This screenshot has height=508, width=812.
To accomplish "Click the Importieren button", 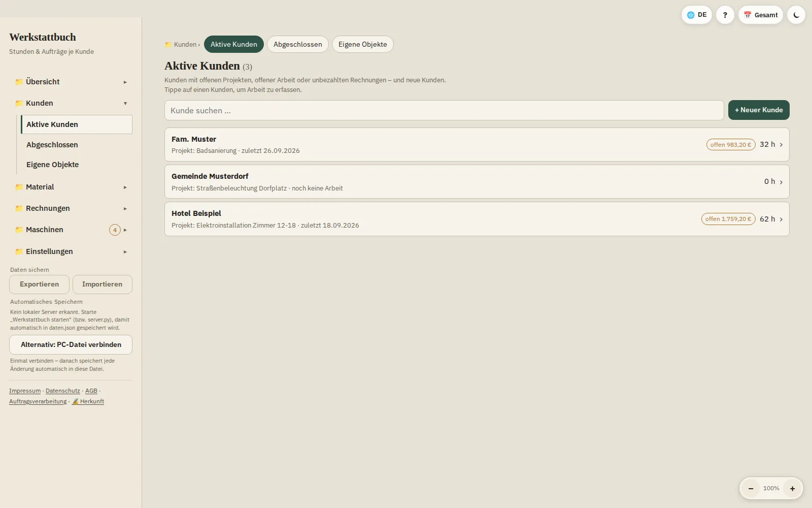I will pos(103,284).
